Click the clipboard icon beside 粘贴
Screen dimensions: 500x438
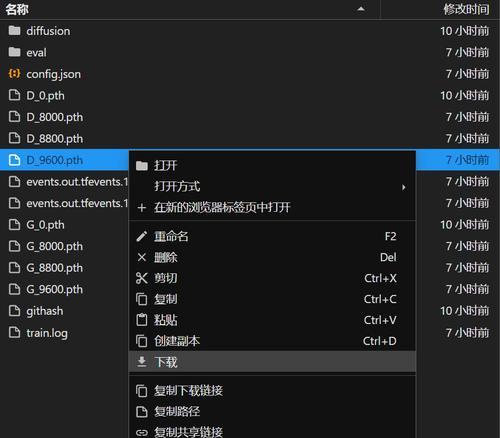142,320
